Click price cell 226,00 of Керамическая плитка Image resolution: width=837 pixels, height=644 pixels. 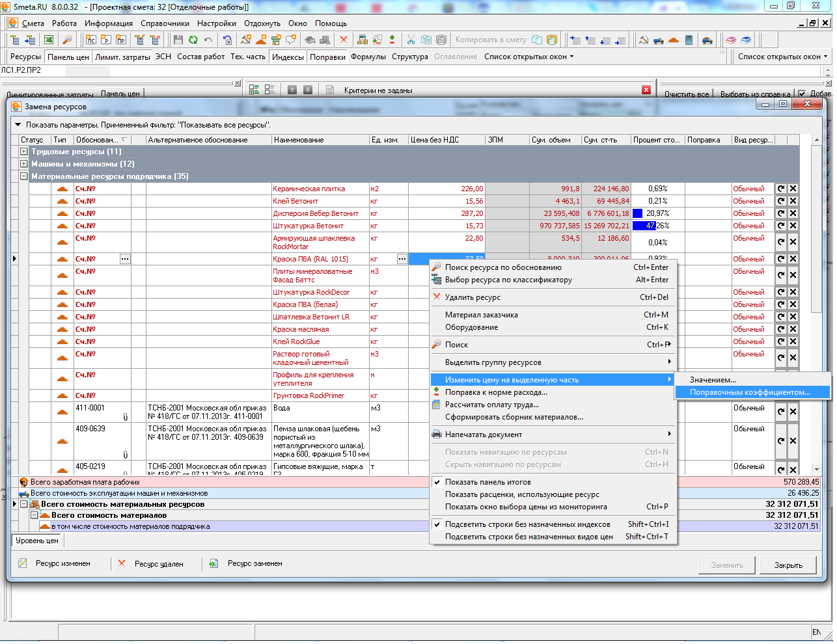[447, 189]
